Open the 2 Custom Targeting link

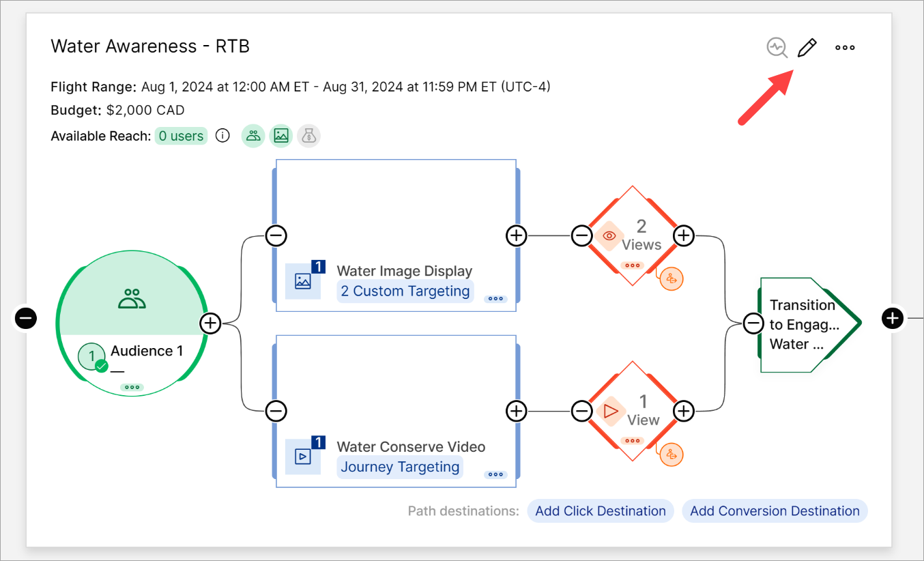point(405,291)
